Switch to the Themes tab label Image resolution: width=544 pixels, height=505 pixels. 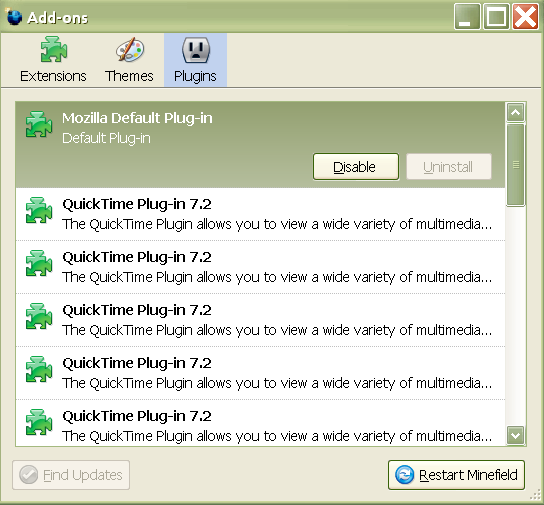(129, 76)
